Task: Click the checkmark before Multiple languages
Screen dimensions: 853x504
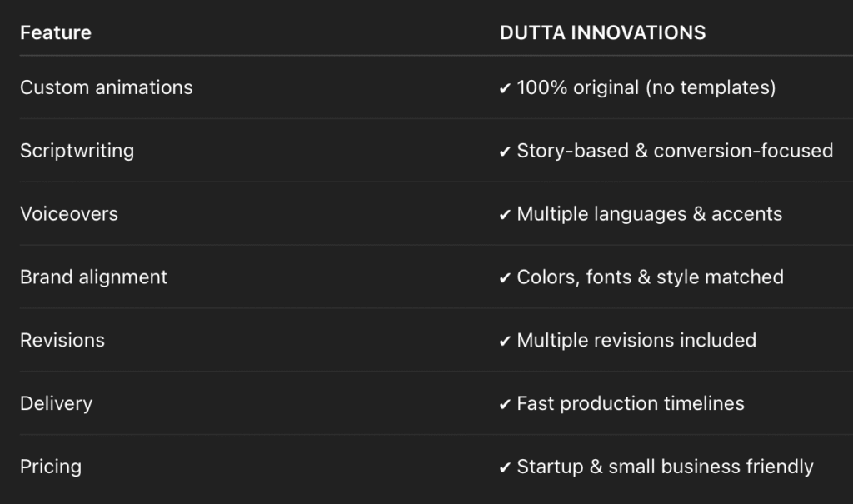Action: [x=505, y=215]
